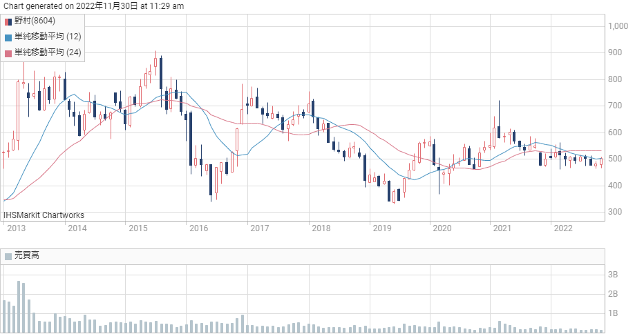Click the blue 単純移動平均 (12) legend swatch

pos(8,38)
